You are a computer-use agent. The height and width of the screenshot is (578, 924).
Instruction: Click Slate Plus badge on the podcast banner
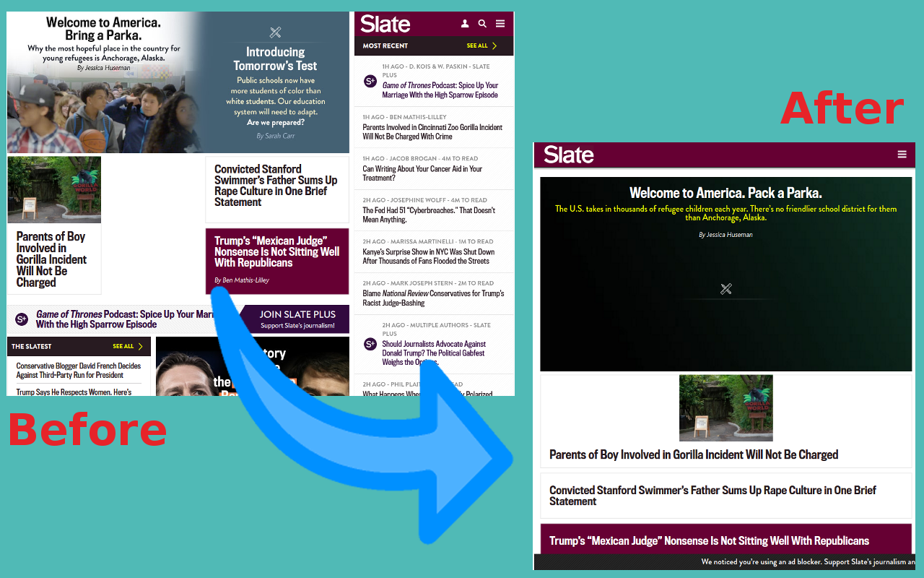(x=22, y=319)
